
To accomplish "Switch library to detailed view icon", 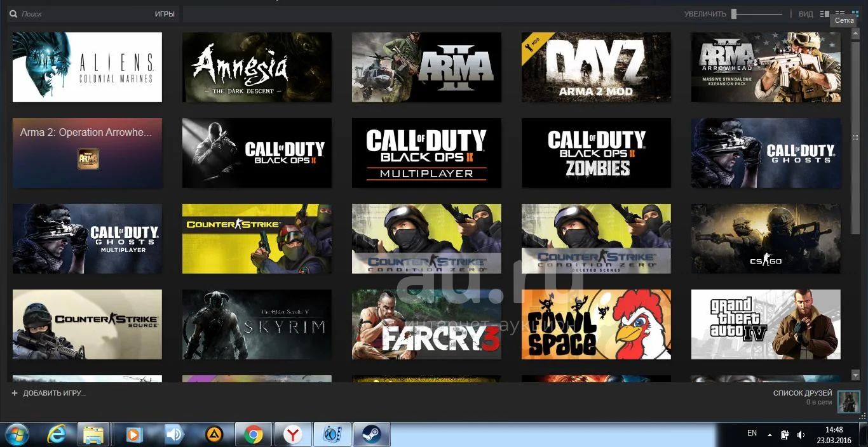I will 825,14.
